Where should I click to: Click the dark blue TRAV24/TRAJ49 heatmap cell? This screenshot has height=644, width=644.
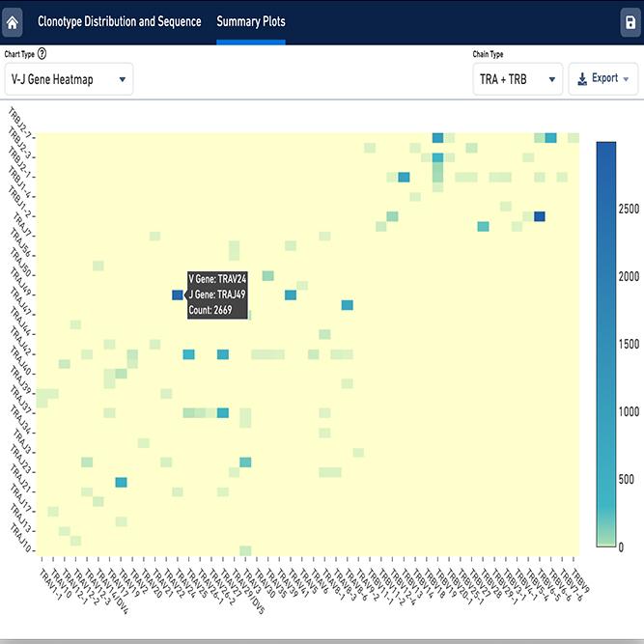tap(177, 295)
